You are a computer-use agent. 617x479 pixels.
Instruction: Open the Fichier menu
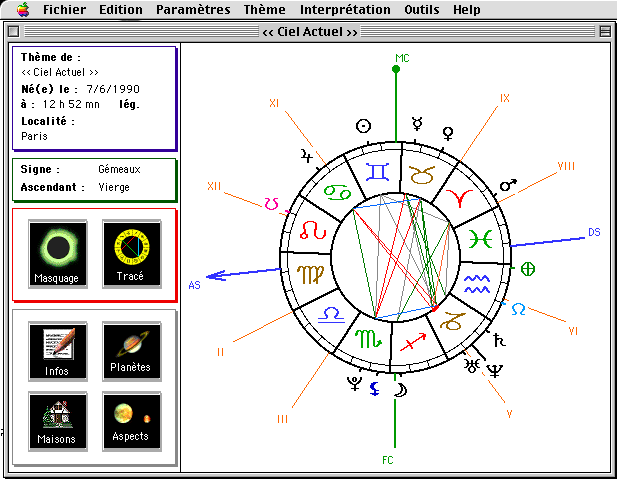(64, 9)
